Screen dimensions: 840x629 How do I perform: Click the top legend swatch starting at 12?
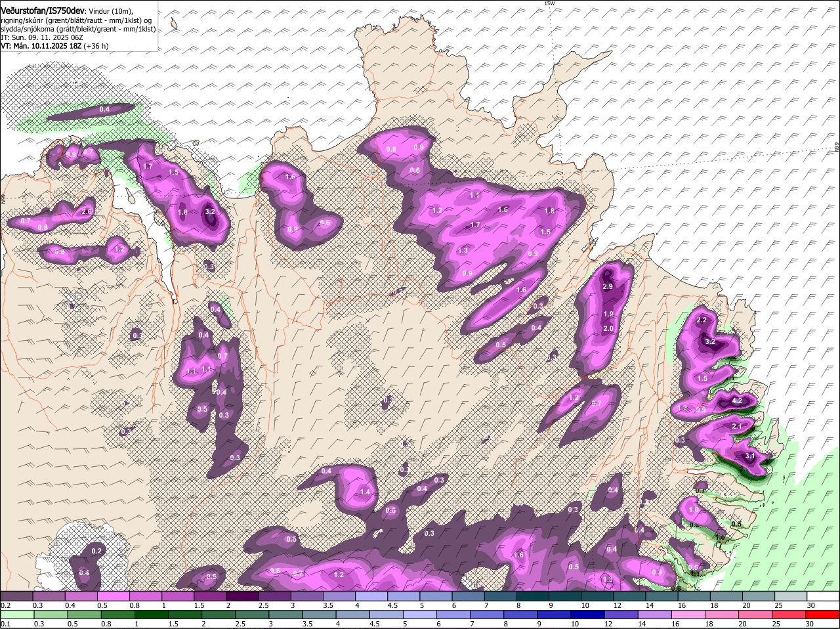pos(629,596)
